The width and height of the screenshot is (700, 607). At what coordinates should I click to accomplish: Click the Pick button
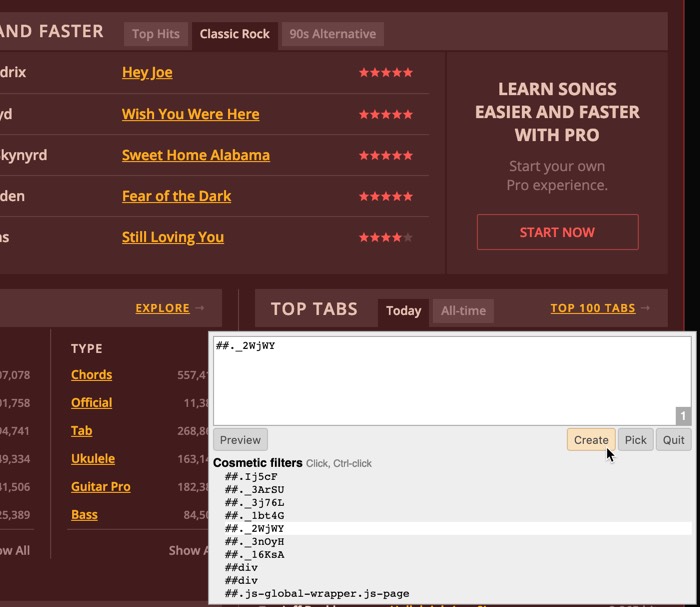(x=636, y=440)
